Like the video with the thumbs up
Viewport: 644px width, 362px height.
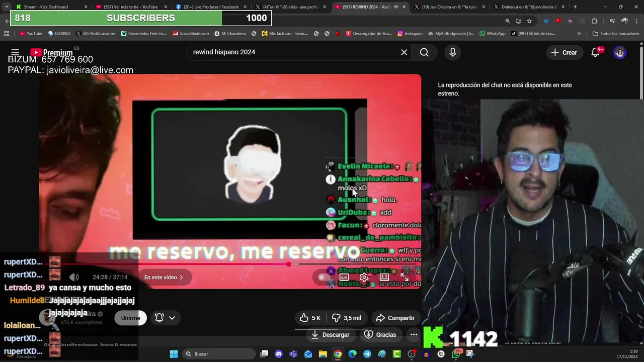(310, 318)
